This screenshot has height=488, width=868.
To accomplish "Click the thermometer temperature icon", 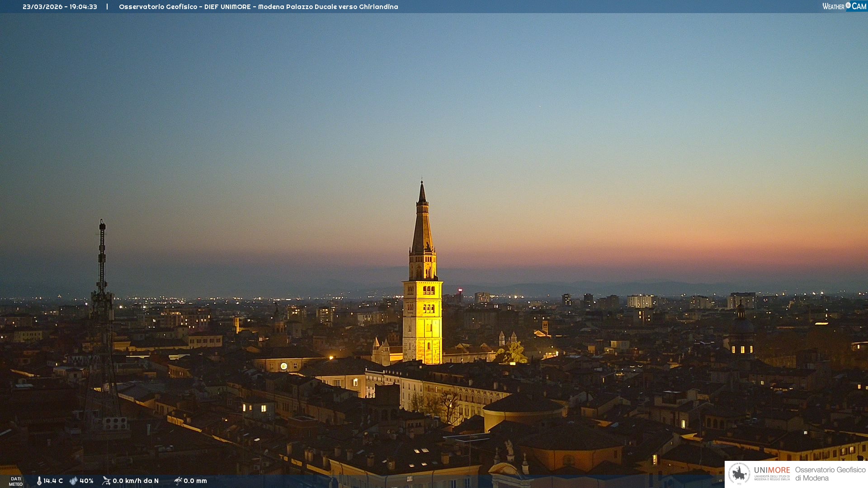I will pyautogui.click(x=39, y=481).
